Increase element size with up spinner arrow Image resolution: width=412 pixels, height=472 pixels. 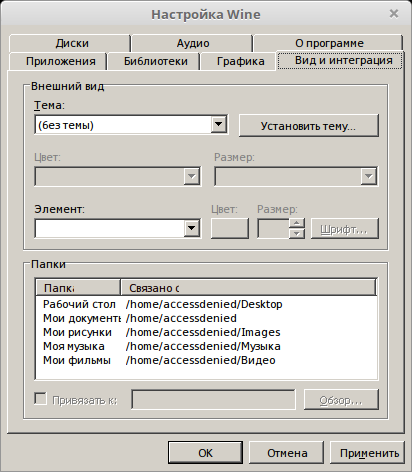[x=297, y=223]
